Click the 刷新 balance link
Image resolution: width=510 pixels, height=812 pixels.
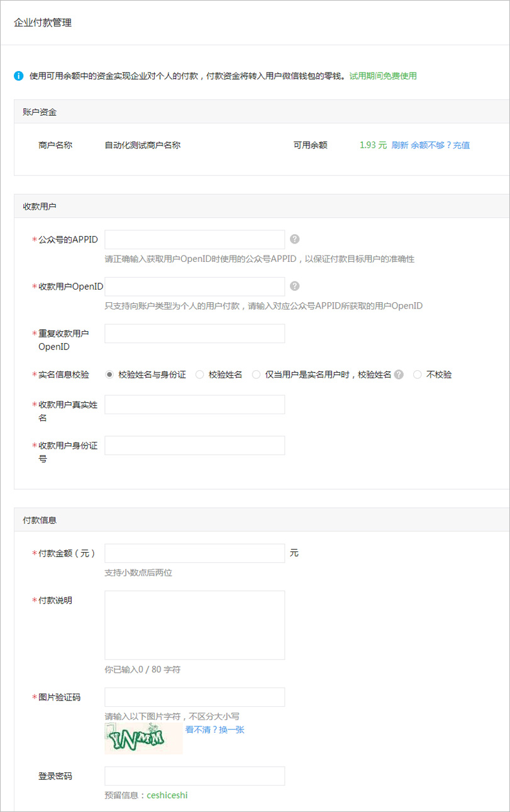pos(400,145)
